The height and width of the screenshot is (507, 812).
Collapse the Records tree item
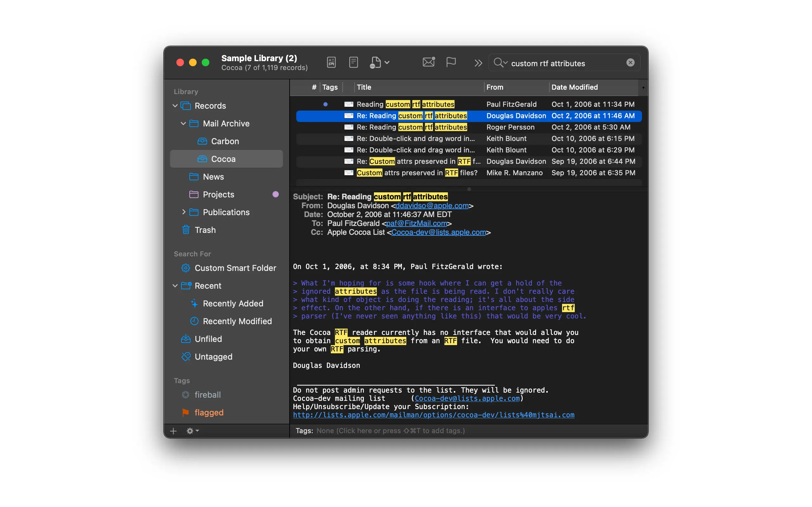coord(175,106)
